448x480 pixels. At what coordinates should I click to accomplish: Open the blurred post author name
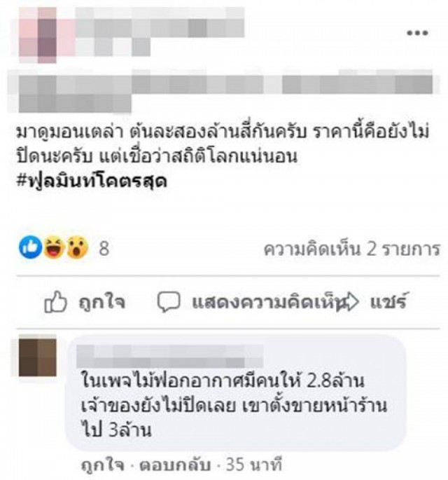tap(160, 22)
